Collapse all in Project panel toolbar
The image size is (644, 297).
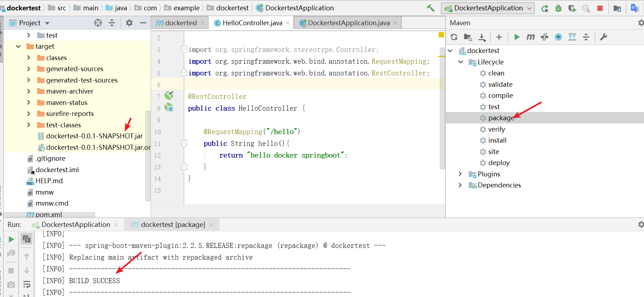(x=112, y=23)
